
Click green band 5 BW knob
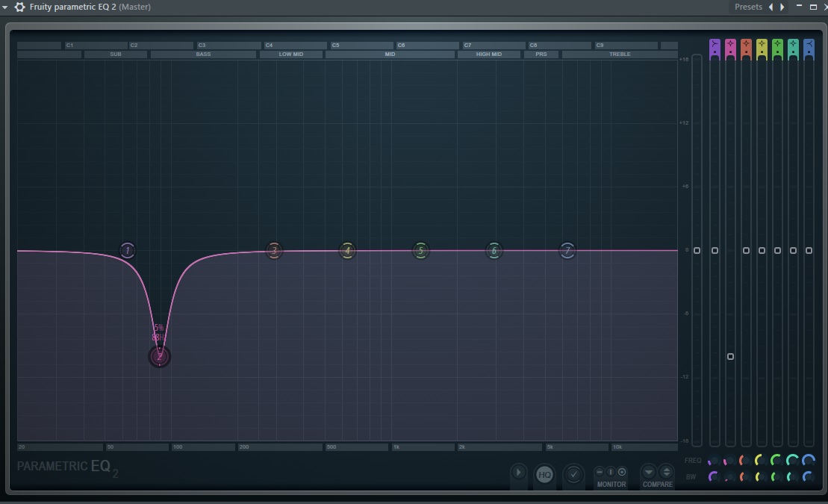776,477
